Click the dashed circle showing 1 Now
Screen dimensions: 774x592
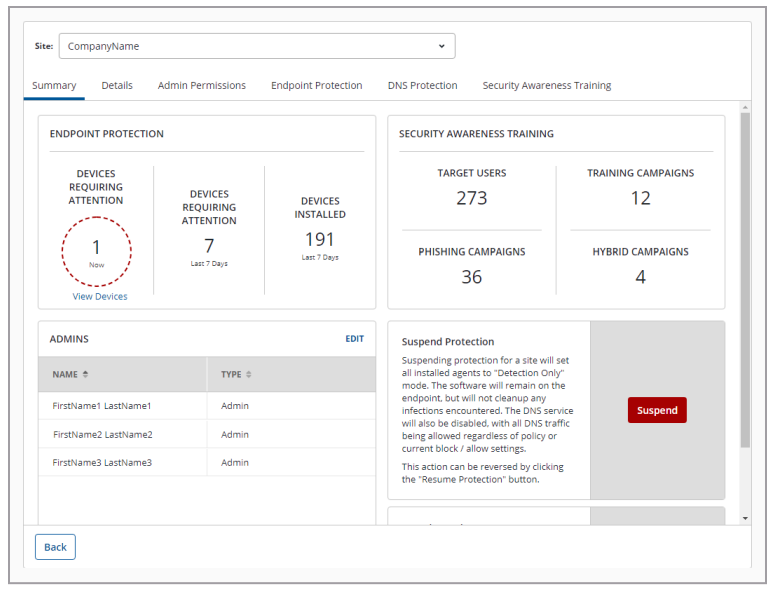point(97,251)
